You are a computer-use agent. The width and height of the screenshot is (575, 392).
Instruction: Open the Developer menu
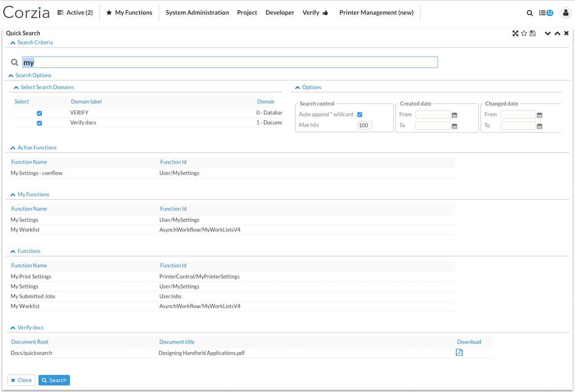tap(280, 13)
